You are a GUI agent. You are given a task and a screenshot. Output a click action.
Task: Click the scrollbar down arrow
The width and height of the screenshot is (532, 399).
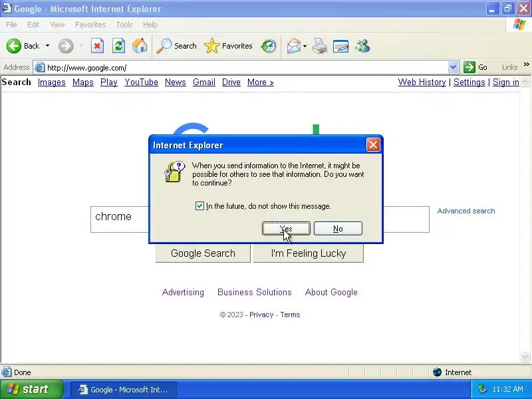pos(525,357)
